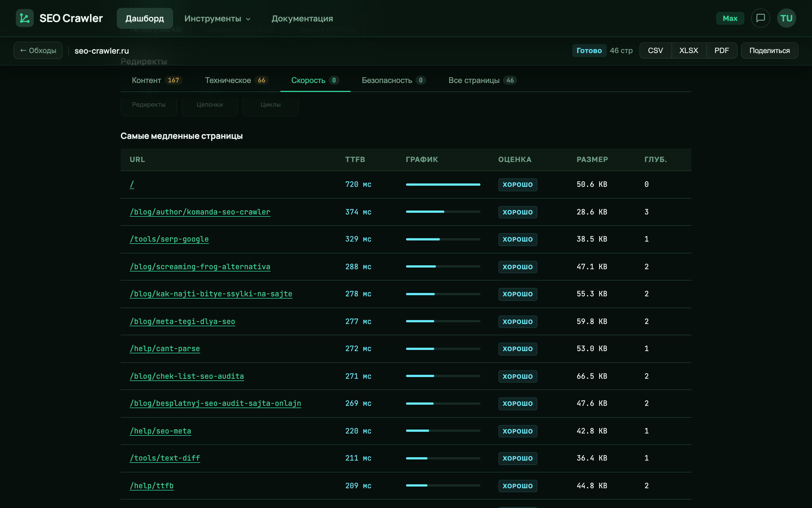Click the 209 мс TTFB value
The width and height of the screenshot is (812, 508).
pos(358,486)
